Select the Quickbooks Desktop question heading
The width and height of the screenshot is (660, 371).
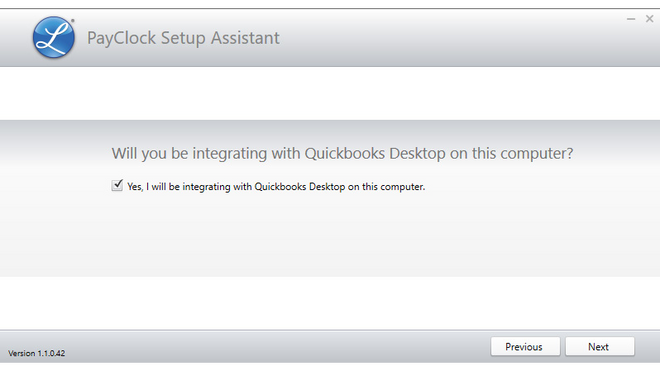342,153
